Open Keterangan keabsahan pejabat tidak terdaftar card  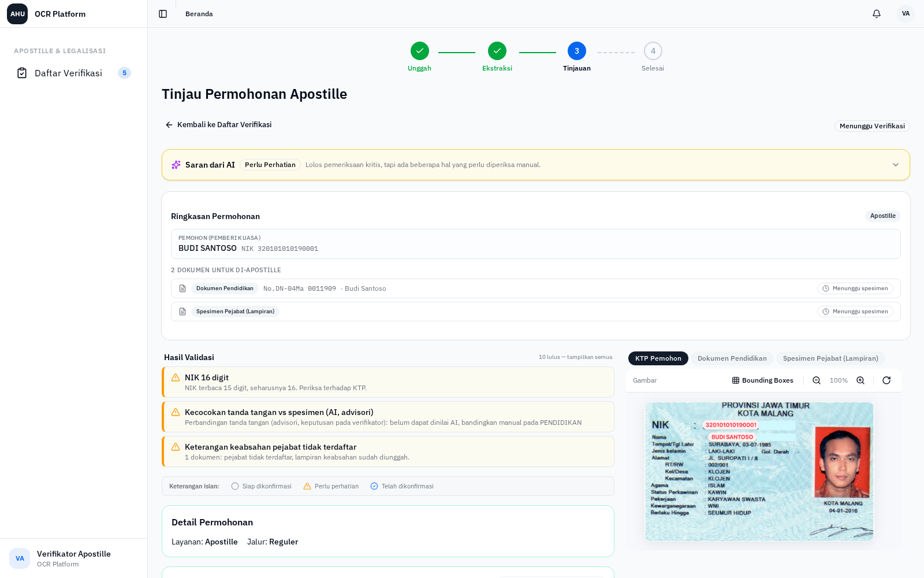click(388, 451)
